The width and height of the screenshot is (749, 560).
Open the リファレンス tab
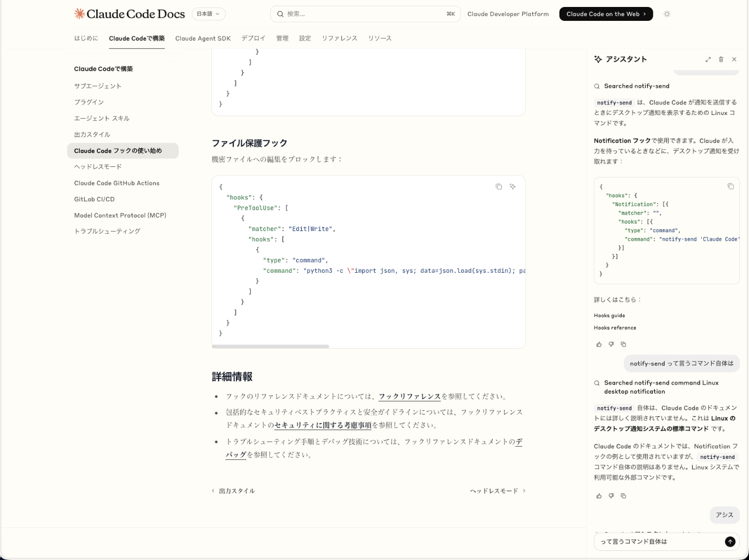pos(339,39)
